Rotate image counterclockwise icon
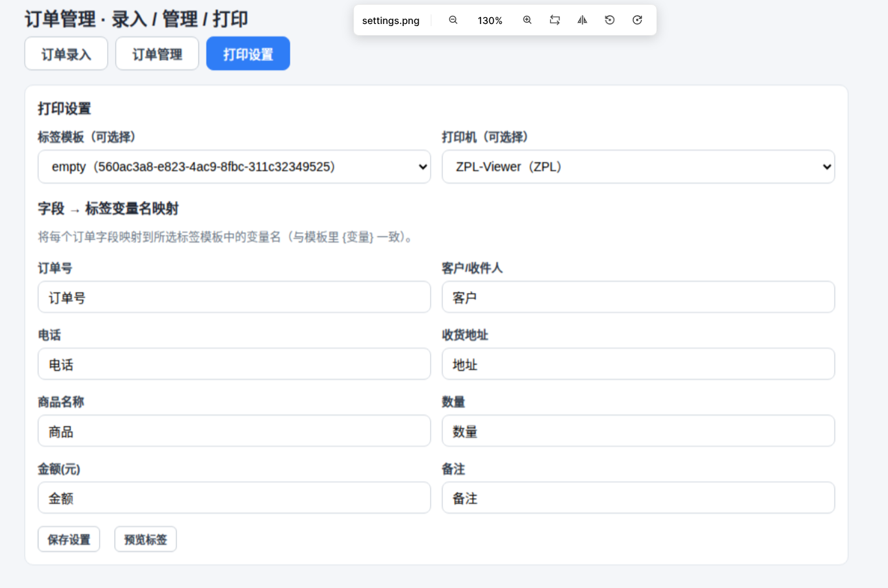 click(x=609, y=21)
